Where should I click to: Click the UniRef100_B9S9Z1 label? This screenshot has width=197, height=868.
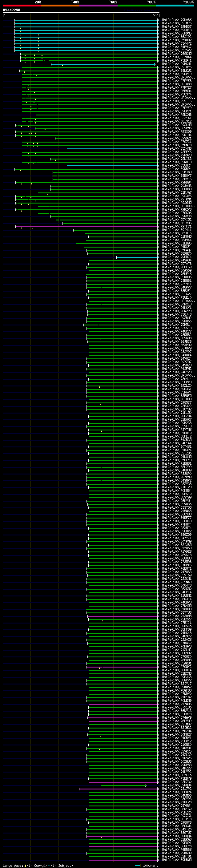point(177,139)
